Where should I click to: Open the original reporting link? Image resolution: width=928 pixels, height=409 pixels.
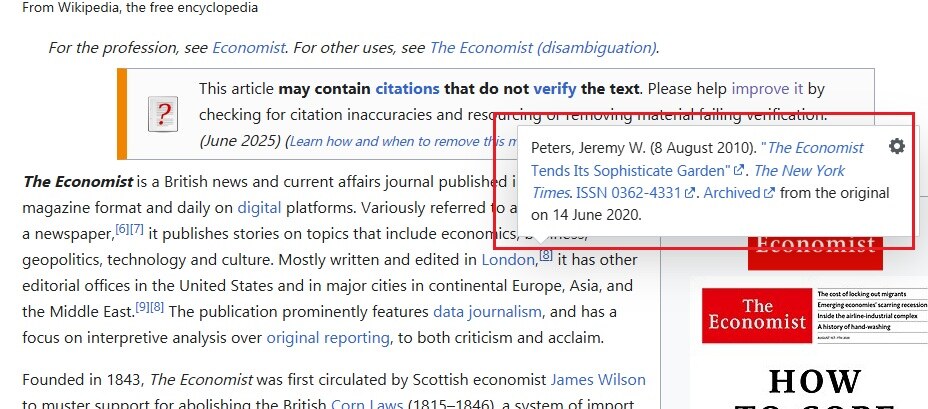[328, 338]
